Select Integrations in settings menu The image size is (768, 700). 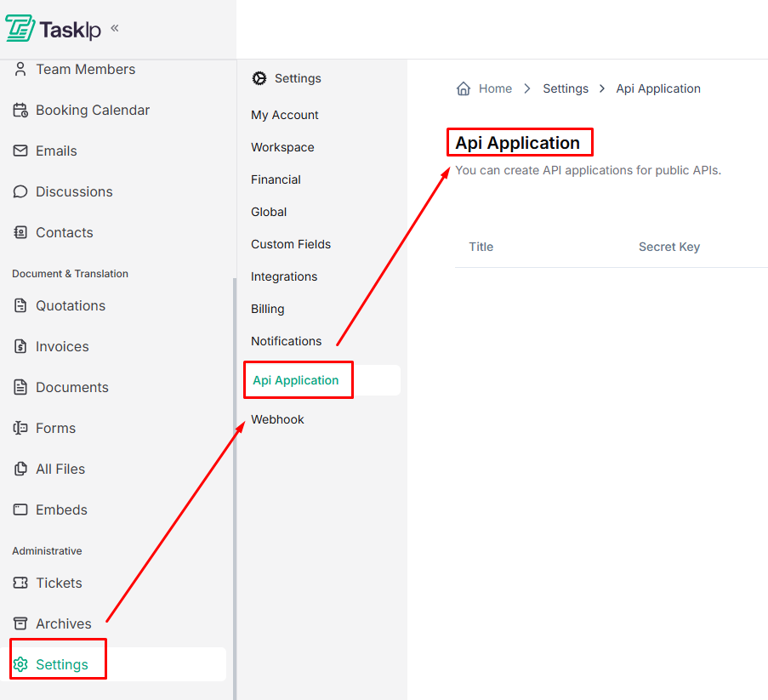(x=284, y=276)
